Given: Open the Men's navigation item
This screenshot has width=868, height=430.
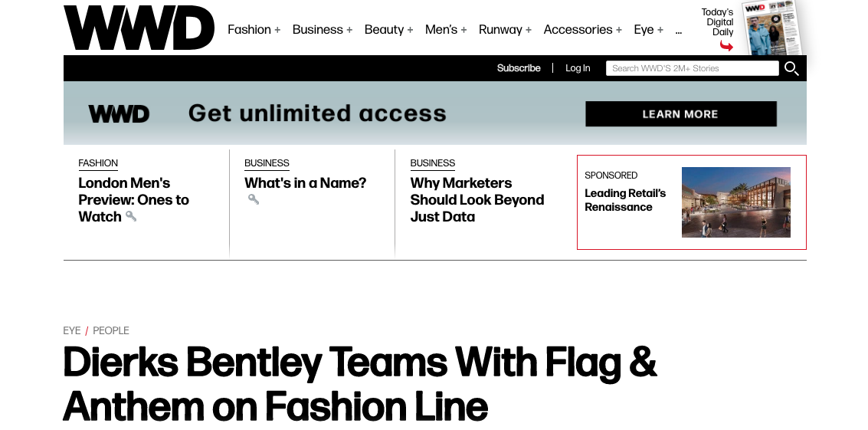Looking at the screenshot, I should (441, 30).
